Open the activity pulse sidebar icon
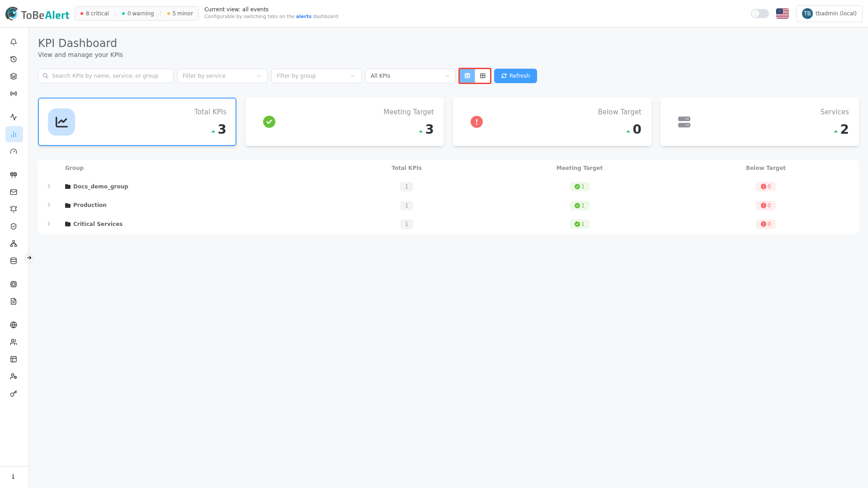Viewport: 868px width, 488px height. pyautogui.click(x=14, y=117)
